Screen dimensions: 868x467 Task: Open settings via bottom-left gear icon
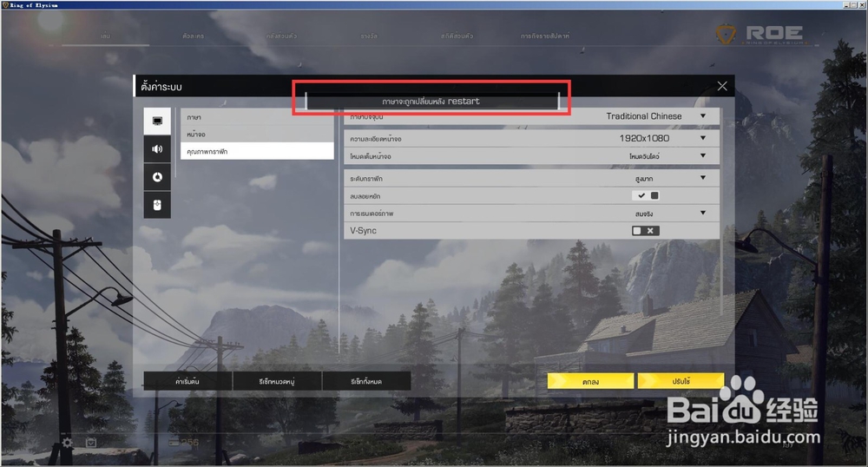click(68, 443)
